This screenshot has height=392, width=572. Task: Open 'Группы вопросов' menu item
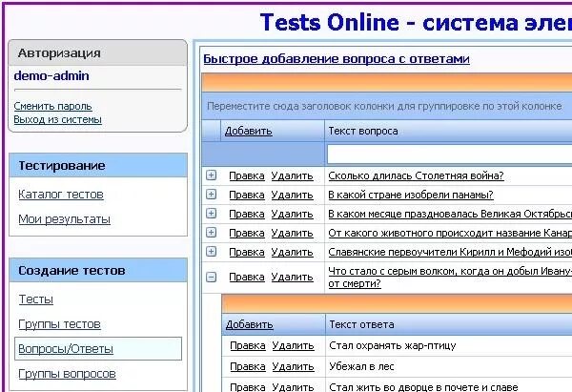point(67,374)
